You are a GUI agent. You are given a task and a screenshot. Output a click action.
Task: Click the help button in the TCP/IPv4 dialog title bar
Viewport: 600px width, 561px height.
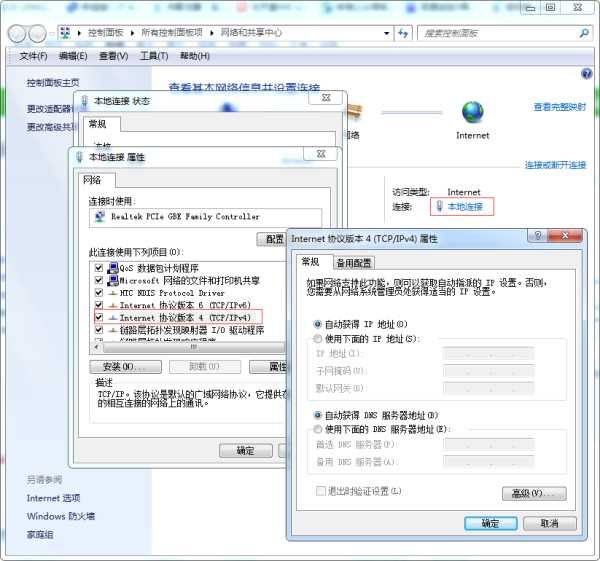tap(537, 236)
